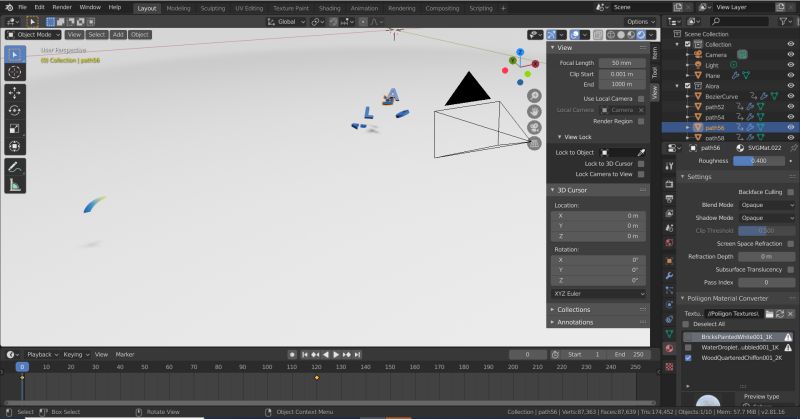Switch to the Modeling workspace tab
This screenshot has width=800, height=419.
(x=179, y=8)
